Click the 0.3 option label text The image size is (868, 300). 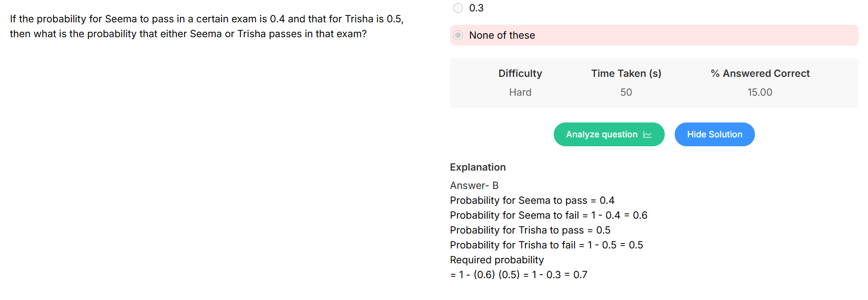[x=476, y=8]
